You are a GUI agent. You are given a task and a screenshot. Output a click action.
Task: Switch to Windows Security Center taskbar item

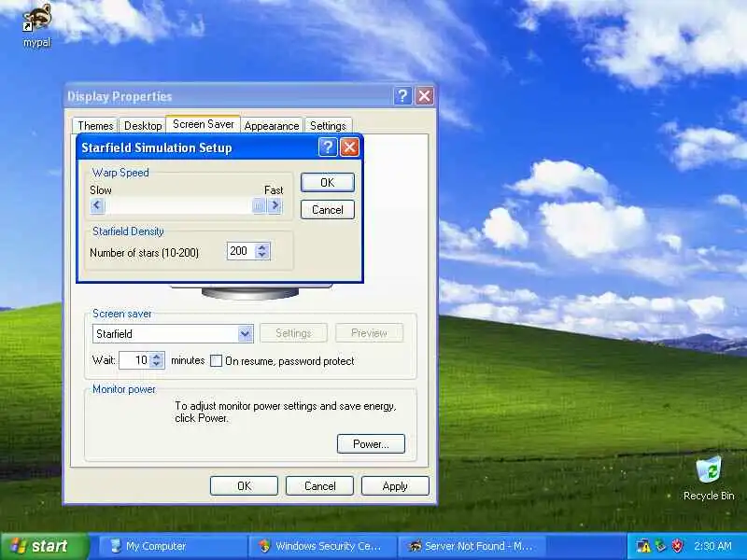pos(322,546)
